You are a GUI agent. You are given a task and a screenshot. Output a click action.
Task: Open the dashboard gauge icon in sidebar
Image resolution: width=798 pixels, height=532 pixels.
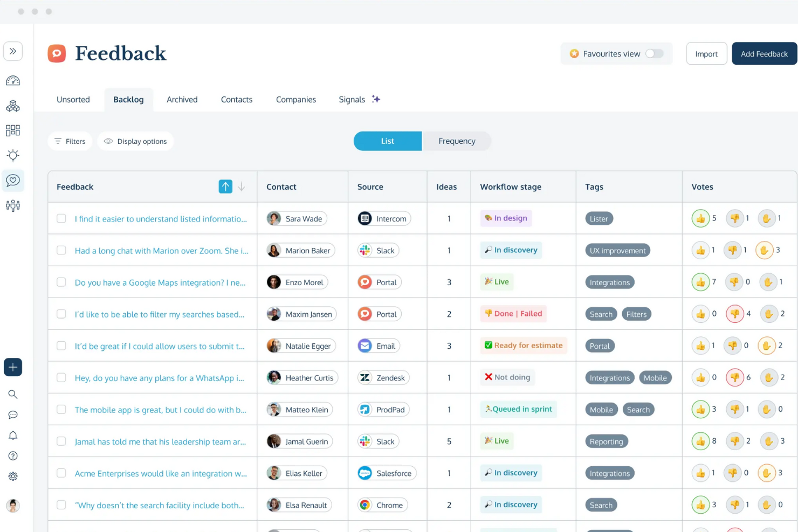13,81
